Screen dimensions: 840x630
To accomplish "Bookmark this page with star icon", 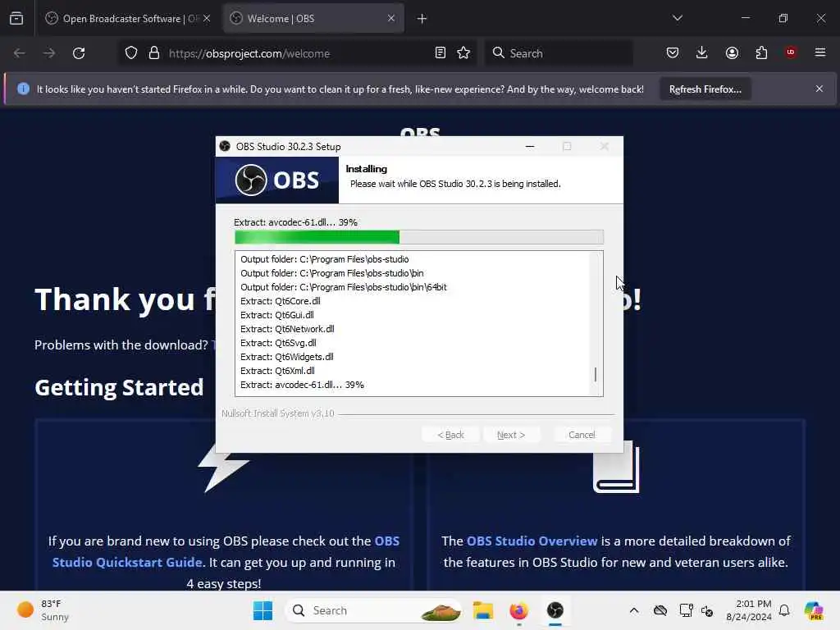I will pos(463,53).
